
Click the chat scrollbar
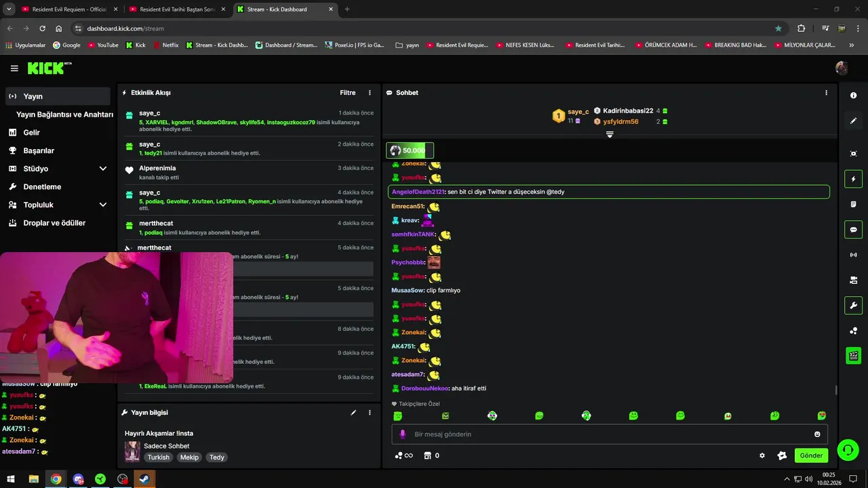835,390
